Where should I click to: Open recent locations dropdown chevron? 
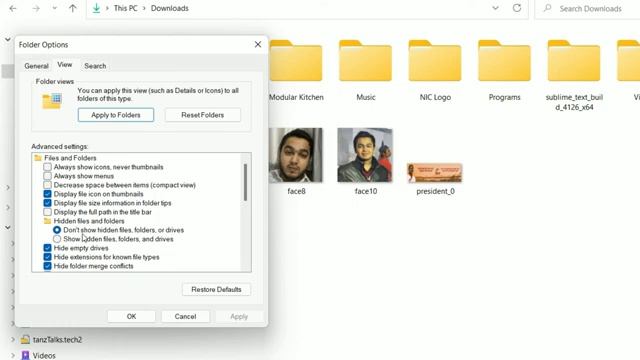click(x=54, y=8)
